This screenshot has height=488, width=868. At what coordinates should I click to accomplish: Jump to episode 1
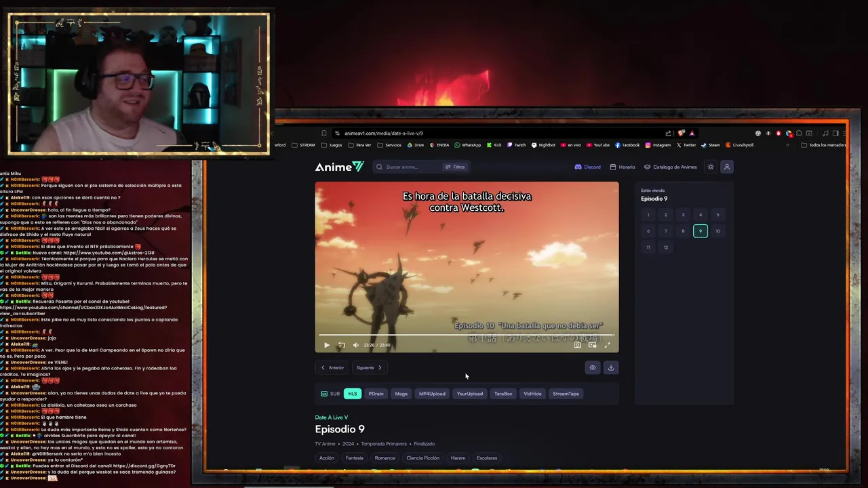pyautogui.click(x=648, y=215)
